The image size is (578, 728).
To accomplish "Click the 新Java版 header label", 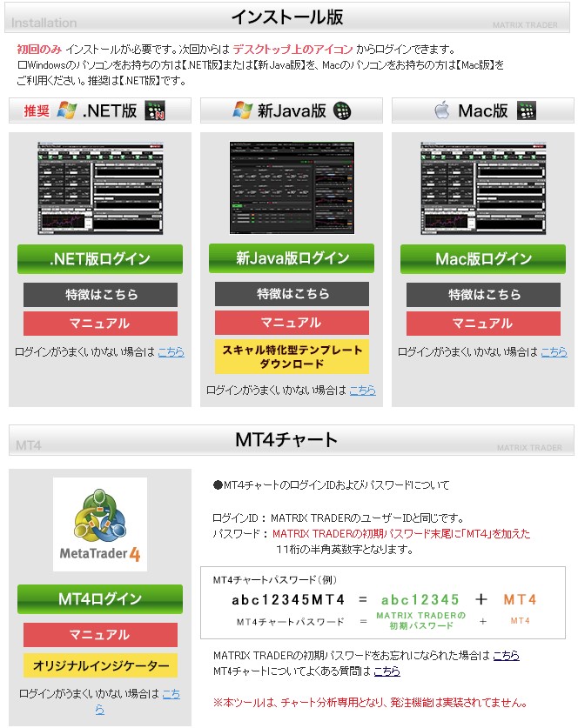I will click(x=292, y=110).
